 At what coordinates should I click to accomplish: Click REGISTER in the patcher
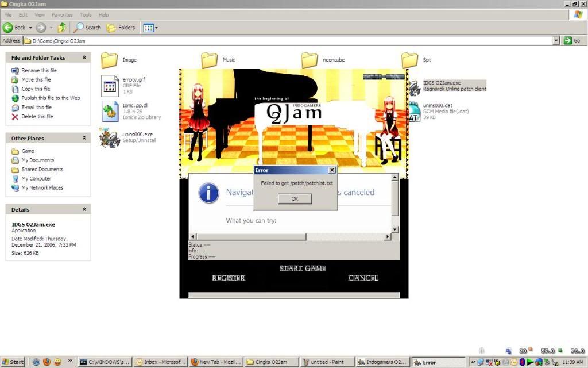[229, 278]
